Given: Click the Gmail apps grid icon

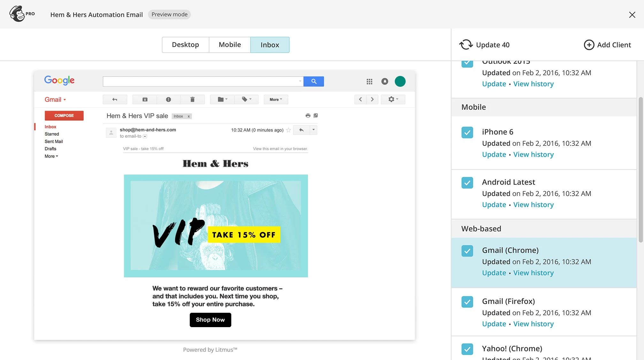Looking at the screenshot, I should [x=369, y=81].
